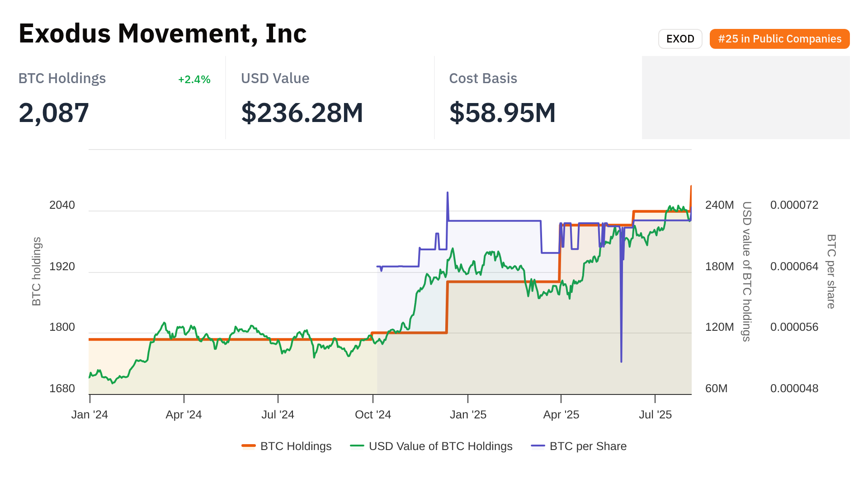Click the purple BTC per Share swatch

(x=538, y=446)
